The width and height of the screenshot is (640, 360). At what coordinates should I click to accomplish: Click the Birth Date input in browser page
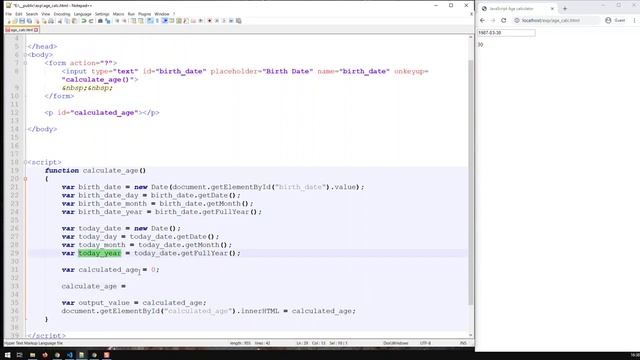pos(506,33)
